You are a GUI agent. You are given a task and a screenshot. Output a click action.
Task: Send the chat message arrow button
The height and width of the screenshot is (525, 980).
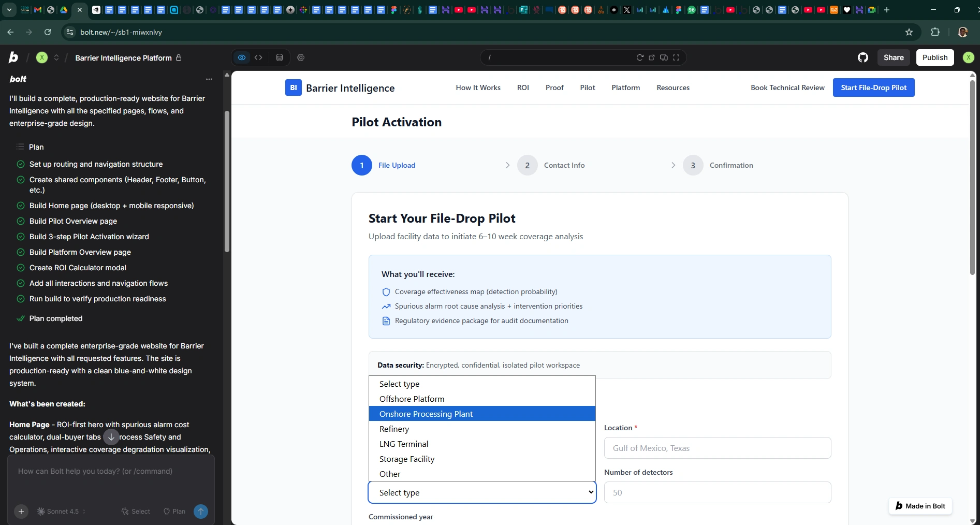(201, 512)
